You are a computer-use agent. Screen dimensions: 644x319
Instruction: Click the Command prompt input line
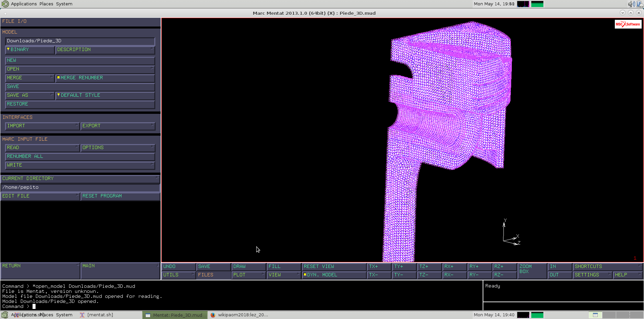[241, 307]
